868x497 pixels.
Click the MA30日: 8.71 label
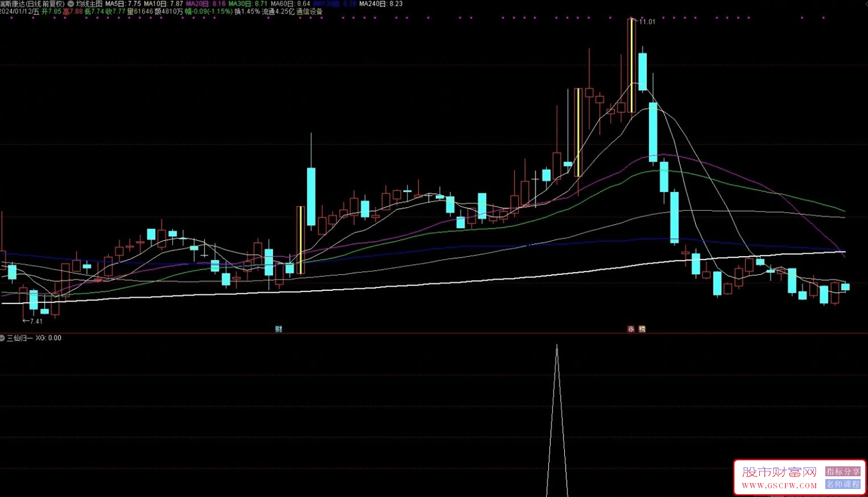point(248,3)
